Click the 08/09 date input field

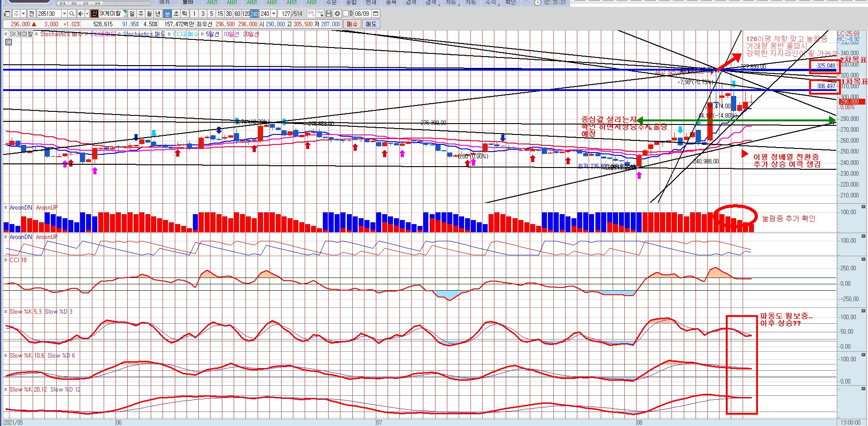[x=362, y=14]
